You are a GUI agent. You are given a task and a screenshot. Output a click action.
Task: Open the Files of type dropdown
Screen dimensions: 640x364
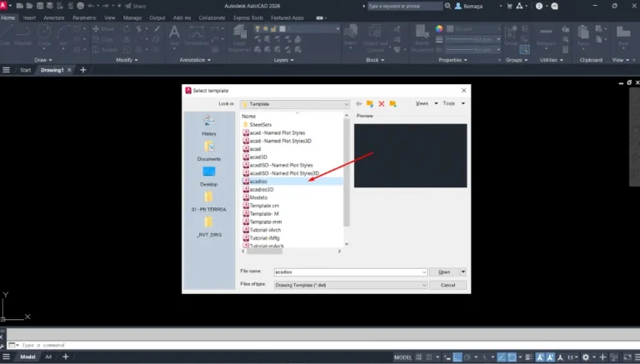351,285
